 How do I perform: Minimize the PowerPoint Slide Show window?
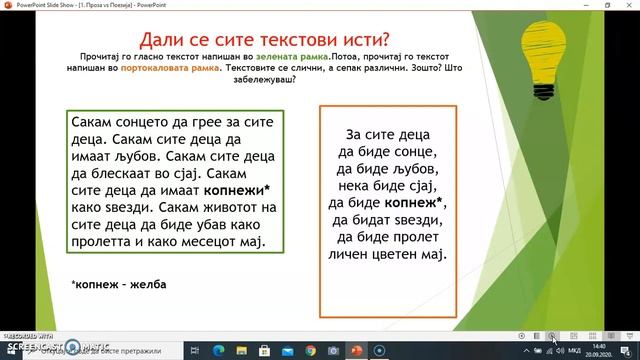[x=587, y=5]
